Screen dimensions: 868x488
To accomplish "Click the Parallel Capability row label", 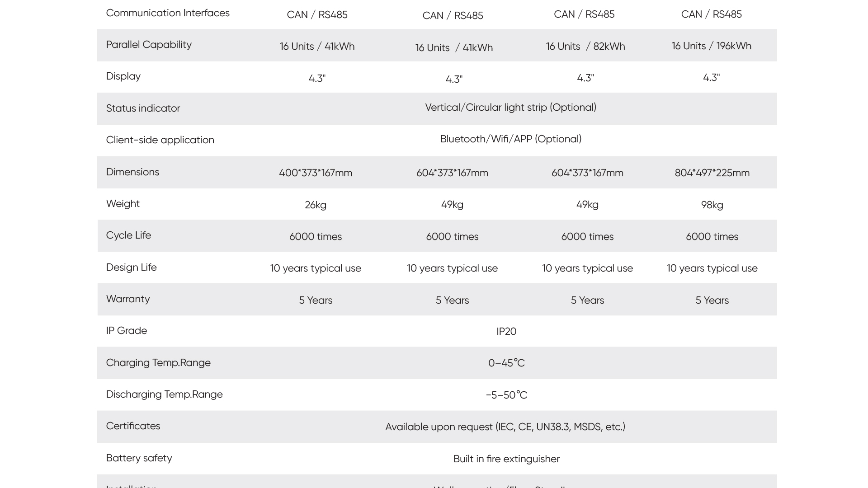I will (149, 45).
